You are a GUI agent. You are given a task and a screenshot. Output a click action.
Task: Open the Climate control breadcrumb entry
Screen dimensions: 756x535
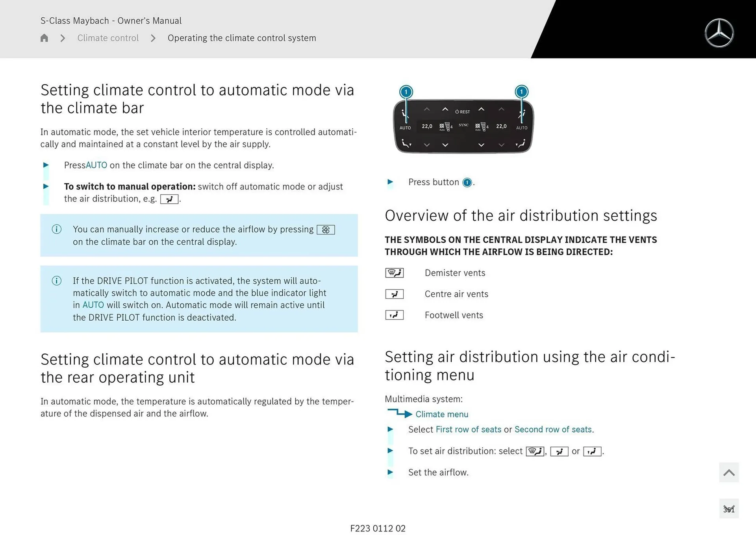pyautogui.click(x=108, y=38)
